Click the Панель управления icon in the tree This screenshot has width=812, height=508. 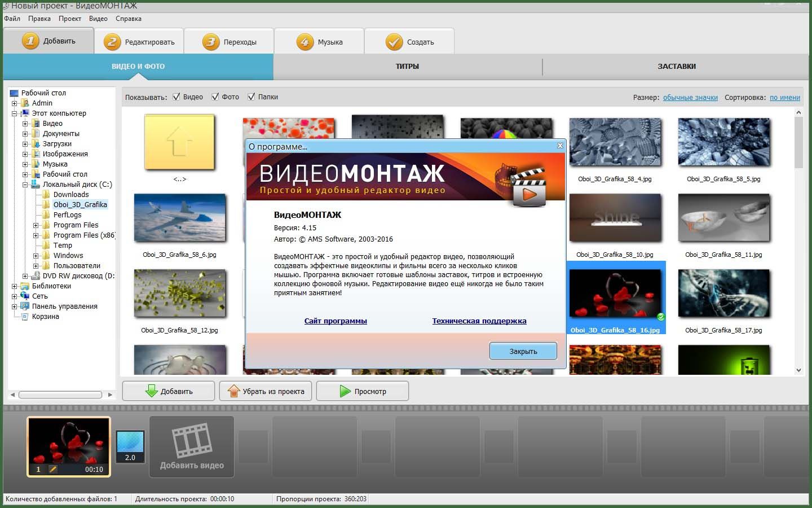click(x=25, y=306)
